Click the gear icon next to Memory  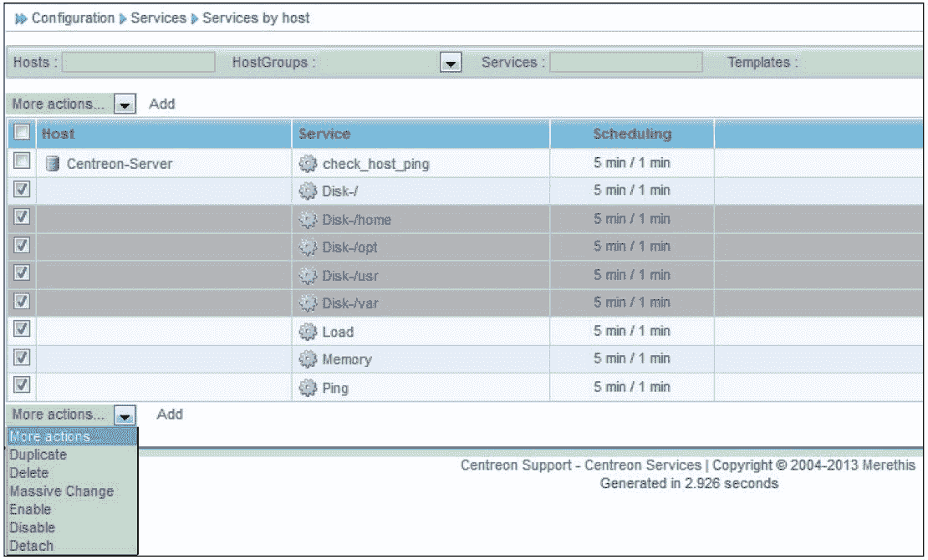tap(308, 359)
